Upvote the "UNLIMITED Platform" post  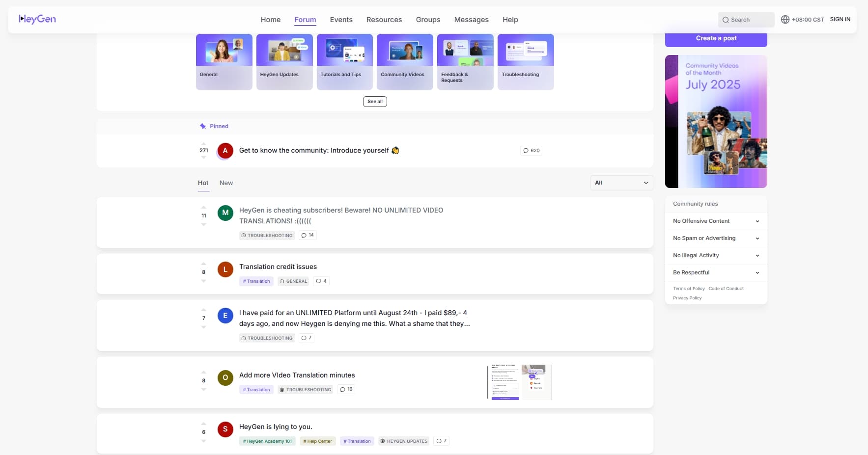tap(204, 310)
